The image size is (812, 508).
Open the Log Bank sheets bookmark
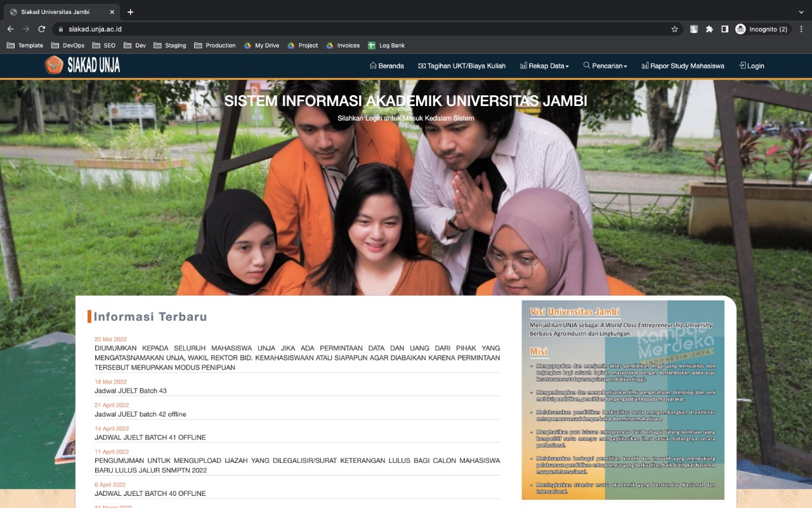(x=386, y=46)
